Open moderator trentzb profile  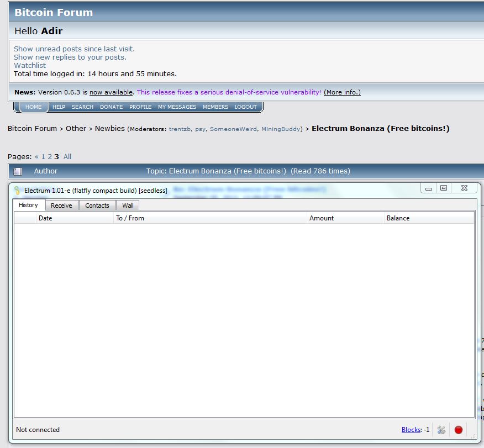(180, 129)
